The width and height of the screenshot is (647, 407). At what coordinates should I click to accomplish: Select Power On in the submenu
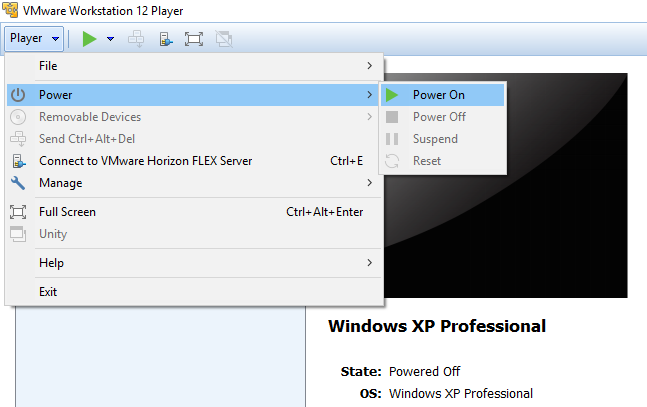(x=442, y=95)
